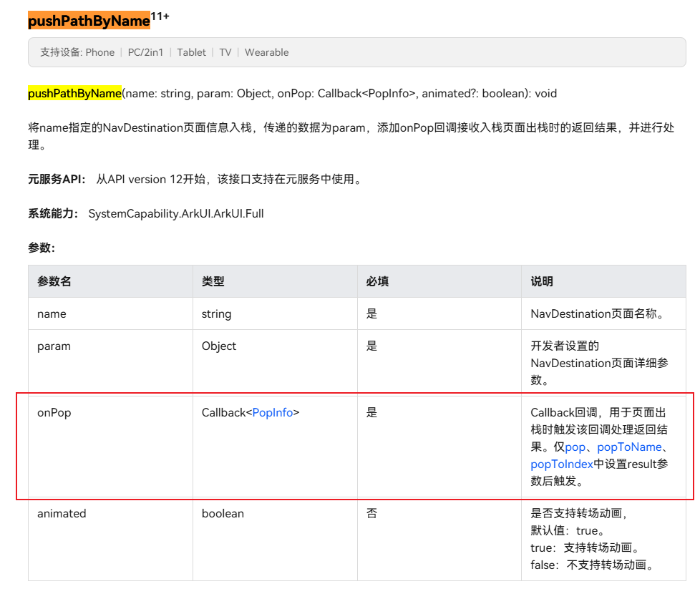This screenshot has width=700, height=594.
Task: Open the PopInfo type link
Action: [x=272, y=413]
